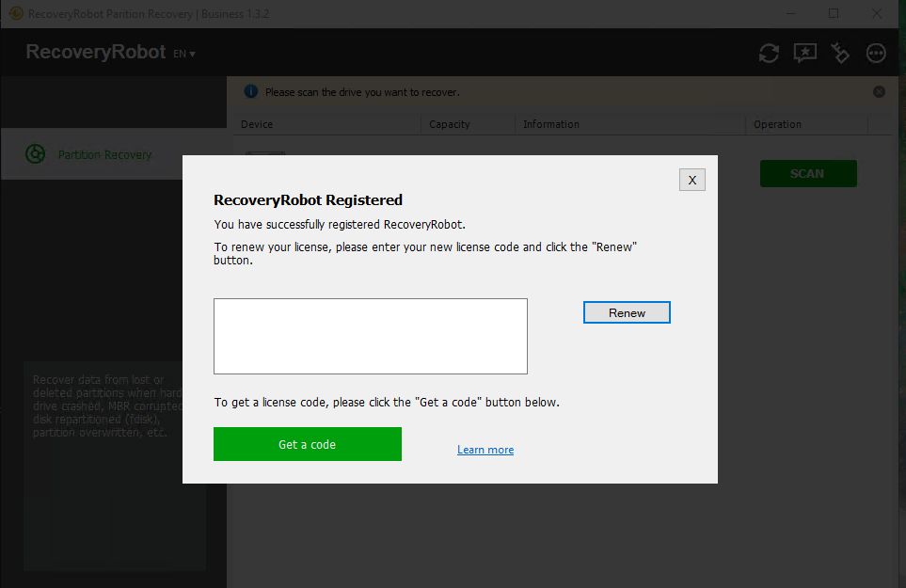Click the refresh icon in header

[x=769, y=53]
